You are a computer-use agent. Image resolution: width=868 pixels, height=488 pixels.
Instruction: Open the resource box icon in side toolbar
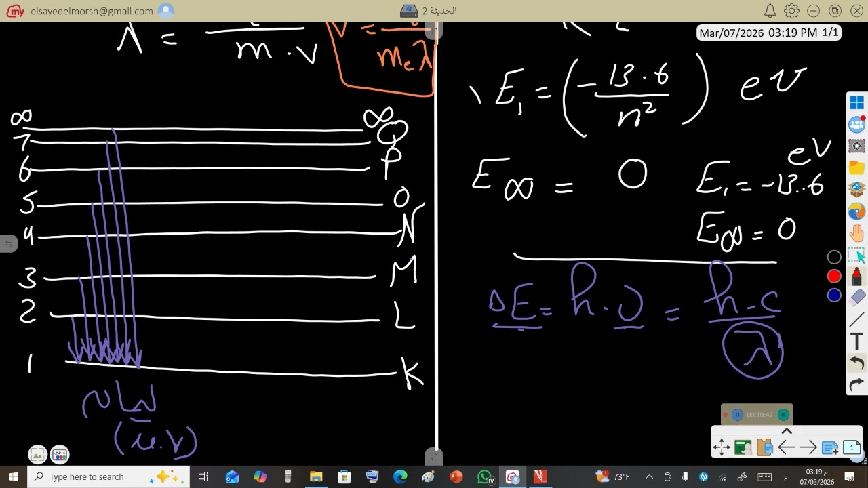pyautogui.click(x=856, y=189)
